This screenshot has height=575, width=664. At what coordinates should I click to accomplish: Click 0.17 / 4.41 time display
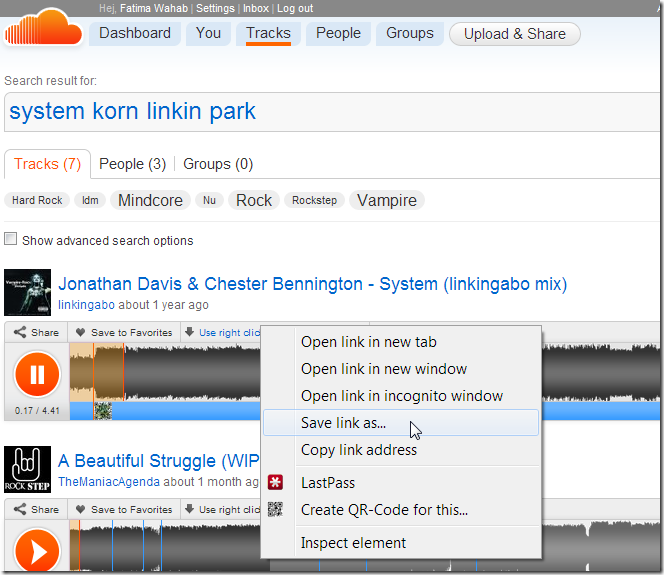(37, 411)
